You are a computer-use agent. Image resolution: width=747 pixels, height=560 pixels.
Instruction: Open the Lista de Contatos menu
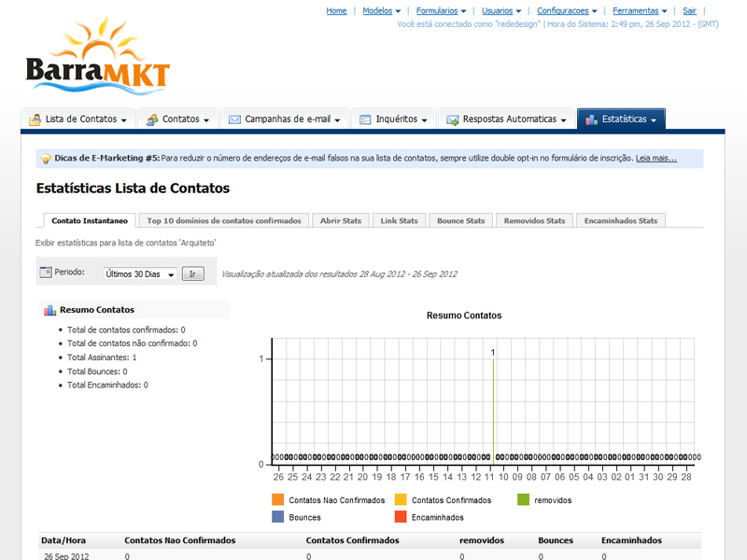(x=79, y=119)
